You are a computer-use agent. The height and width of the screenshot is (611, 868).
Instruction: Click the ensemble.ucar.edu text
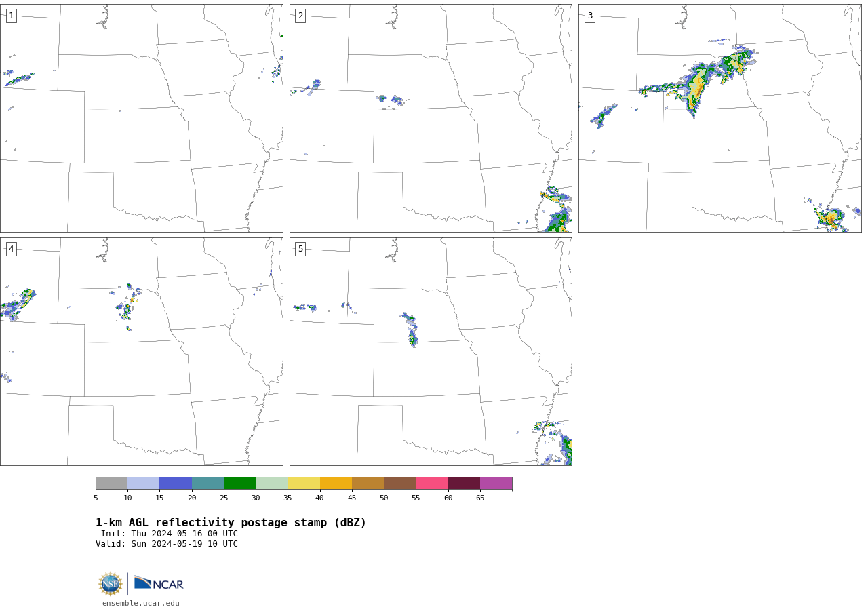pyautogui.click(x=141, y=604)
